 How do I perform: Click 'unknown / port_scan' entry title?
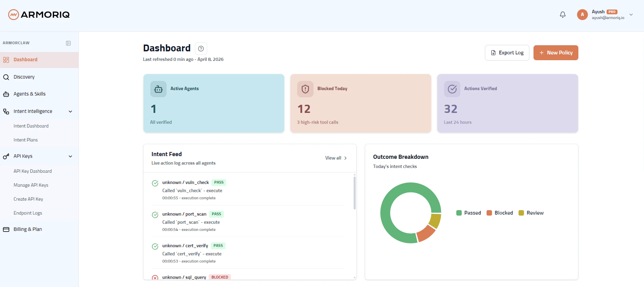pos(184,214)
